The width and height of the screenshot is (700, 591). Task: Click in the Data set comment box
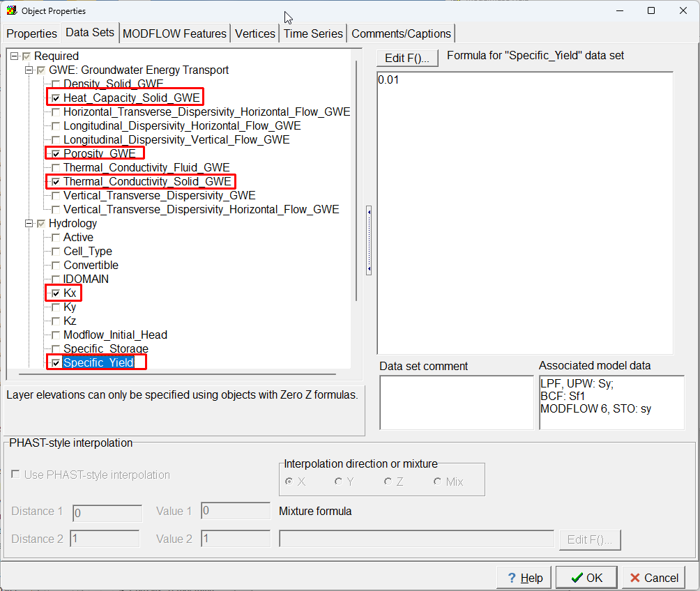tap(457, 403)
